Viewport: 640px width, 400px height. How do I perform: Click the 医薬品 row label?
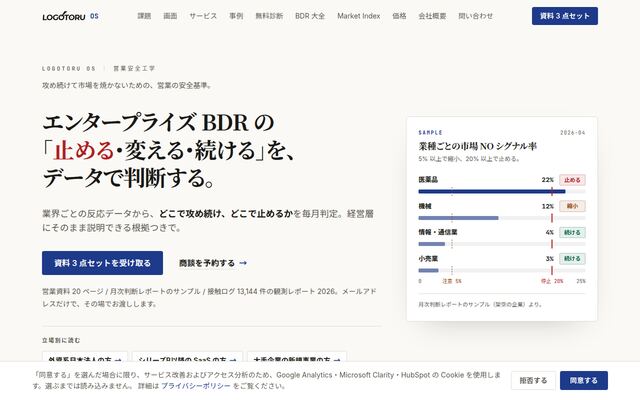(x=428, y=180)
